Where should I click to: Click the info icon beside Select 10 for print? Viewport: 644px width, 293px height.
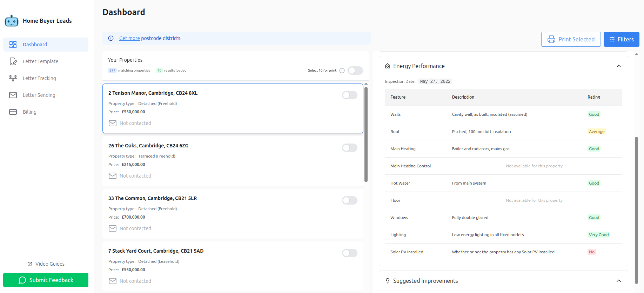pyautogui.click(x=342, y=71)
